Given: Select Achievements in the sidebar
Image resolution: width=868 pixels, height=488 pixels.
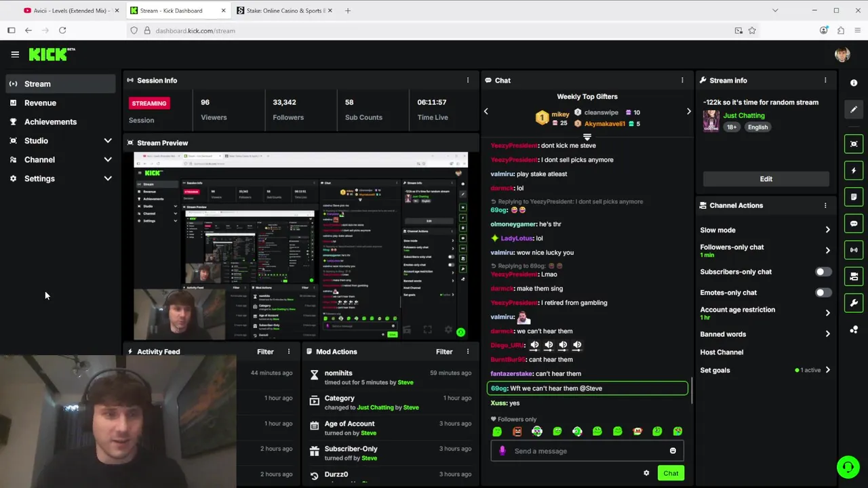Looking at the screenshot, I should point(60,121).
